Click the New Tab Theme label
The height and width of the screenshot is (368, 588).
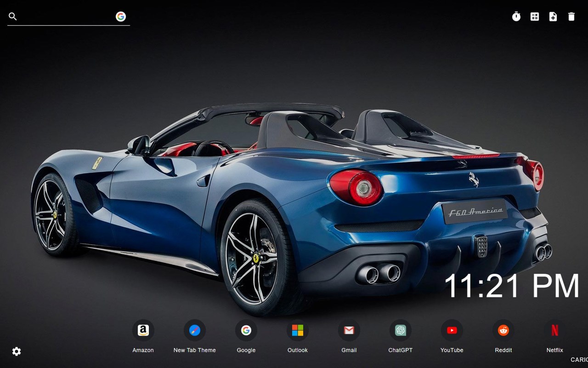click(195, 350)
